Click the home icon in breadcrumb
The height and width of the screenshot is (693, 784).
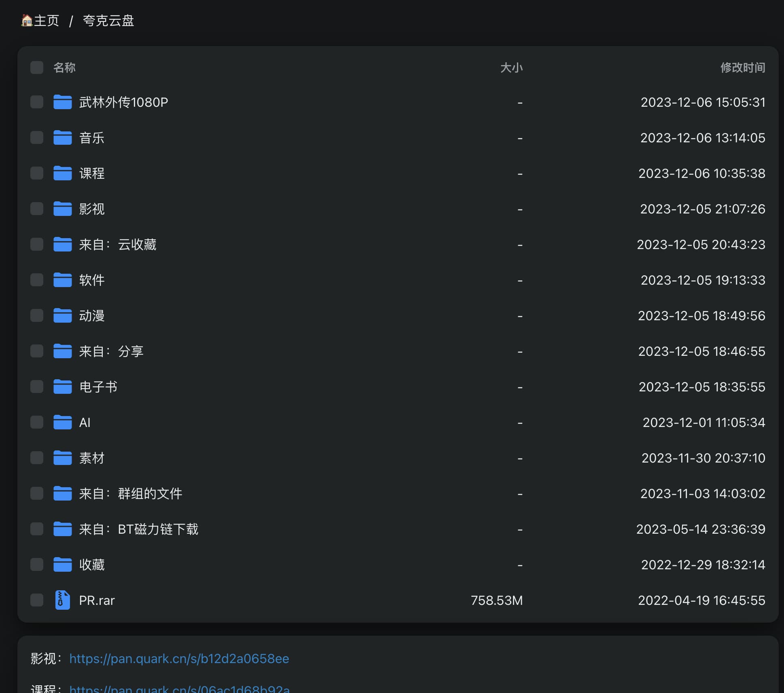(27, 20)
